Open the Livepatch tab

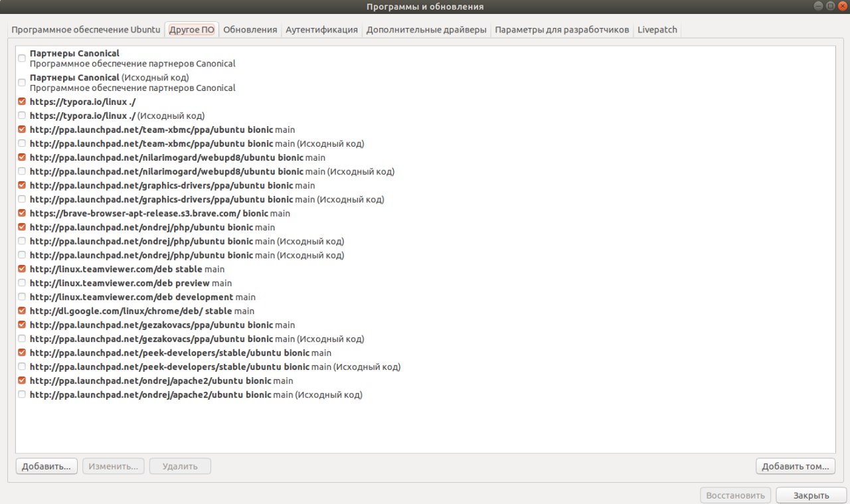tap(657, 30)
